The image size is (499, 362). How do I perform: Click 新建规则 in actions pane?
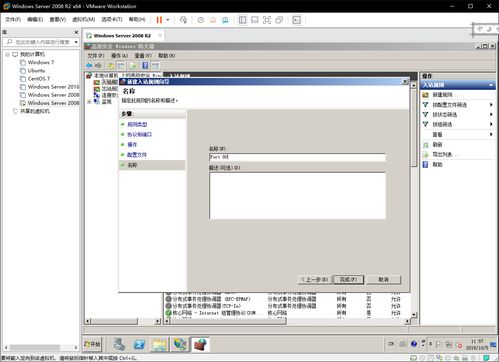tap(442, 95)
